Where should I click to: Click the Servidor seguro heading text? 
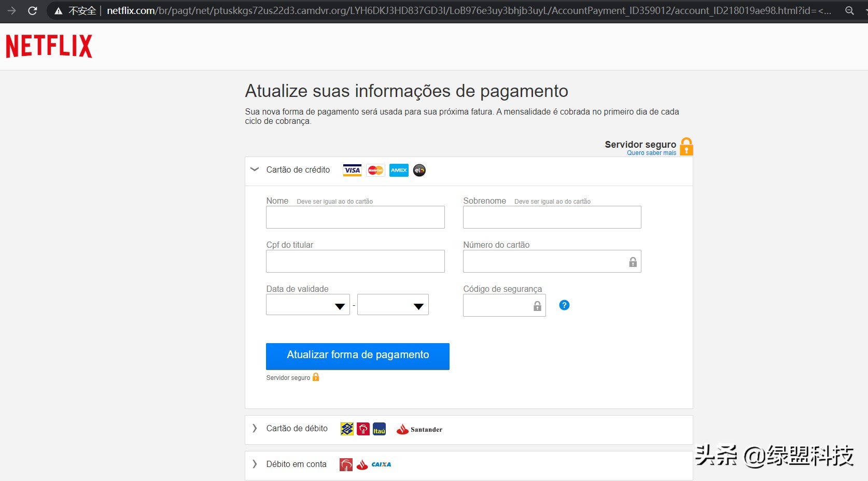pyautogui.click(x=640, y=145)
